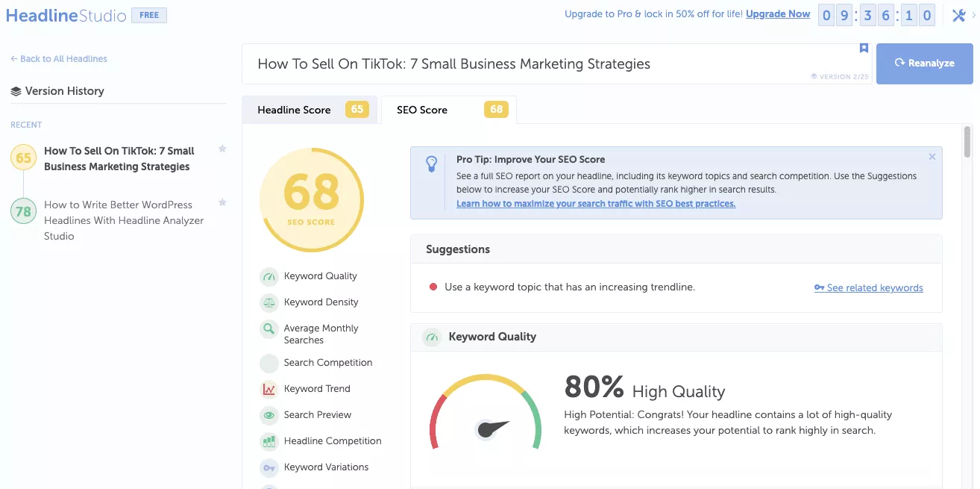
Task: Click the Upgrade Now link
Action: click(x=778, y=14)
